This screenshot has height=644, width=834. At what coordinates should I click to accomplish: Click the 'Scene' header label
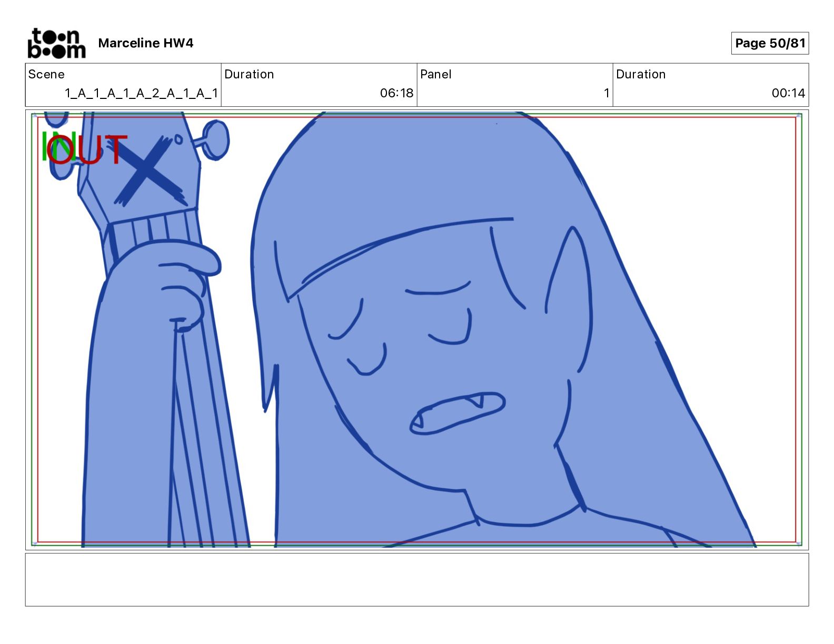46,74
